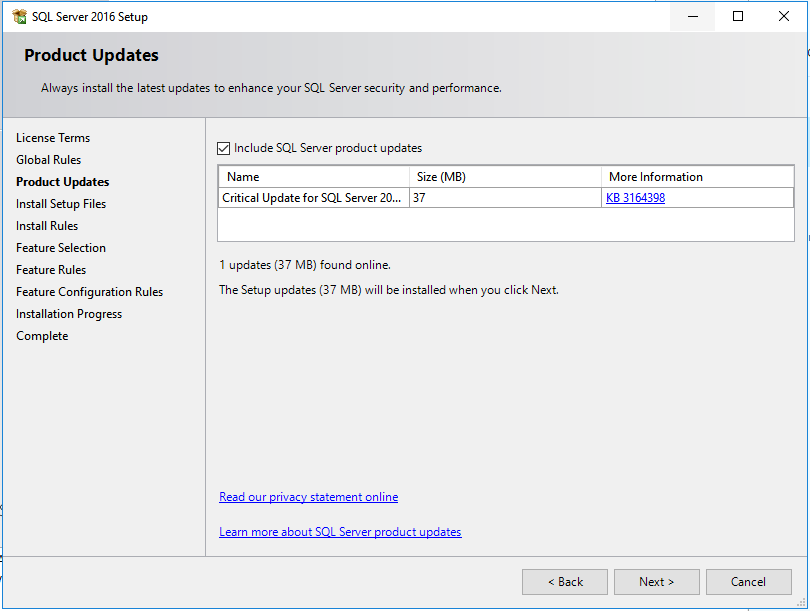The height and width of the screenshot is (611, 810).
Task: Click the Back button
Action: point(564,581)
